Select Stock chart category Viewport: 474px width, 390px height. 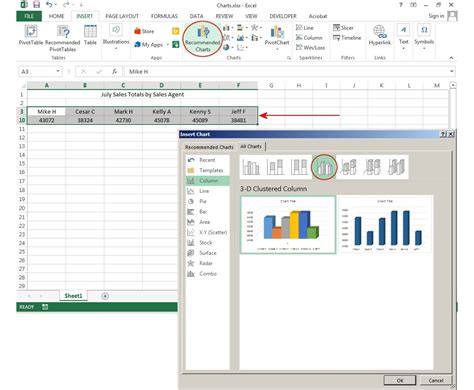pyautogui.click(x=207, y=243)
